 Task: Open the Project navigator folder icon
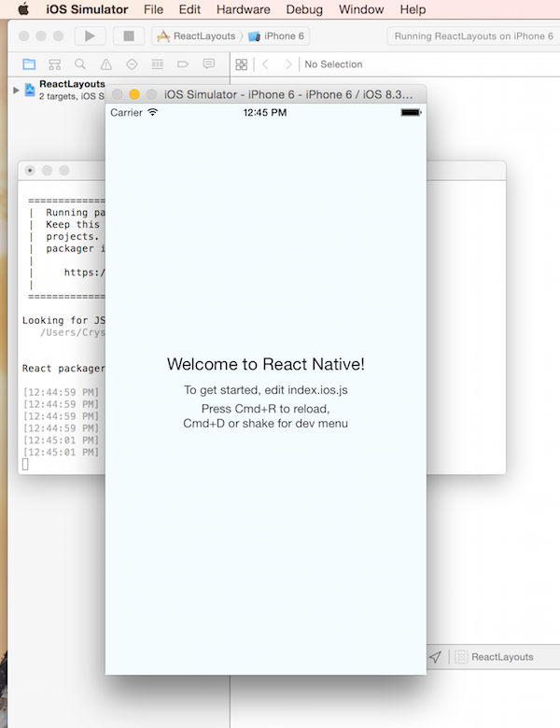tap(29, 64)
